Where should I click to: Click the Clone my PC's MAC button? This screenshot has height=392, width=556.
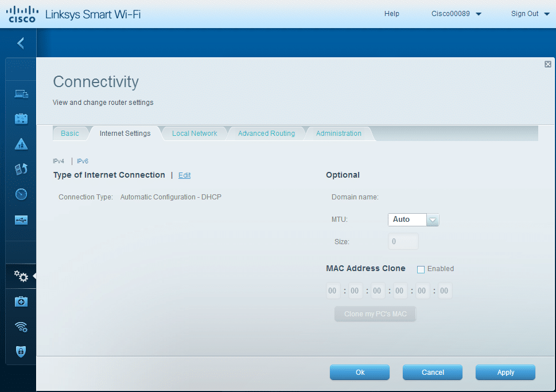375,313
